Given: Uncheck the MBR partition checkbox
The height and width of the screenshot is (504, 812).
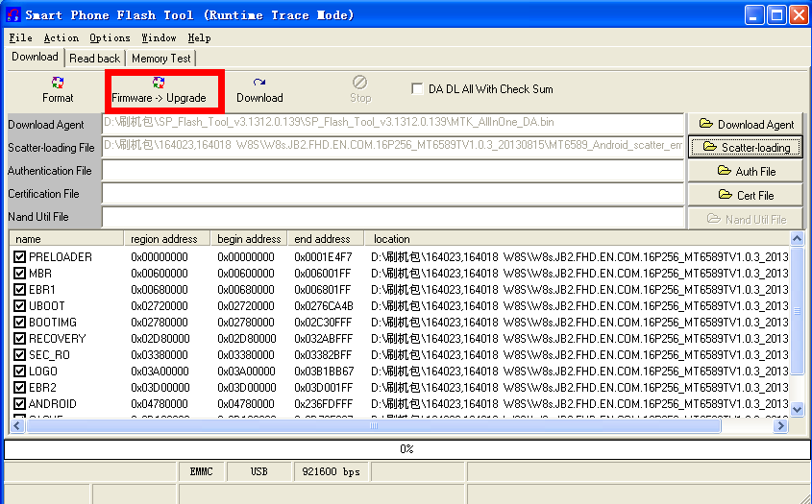Looking at the screenshot, I should [x=19, y=274].
